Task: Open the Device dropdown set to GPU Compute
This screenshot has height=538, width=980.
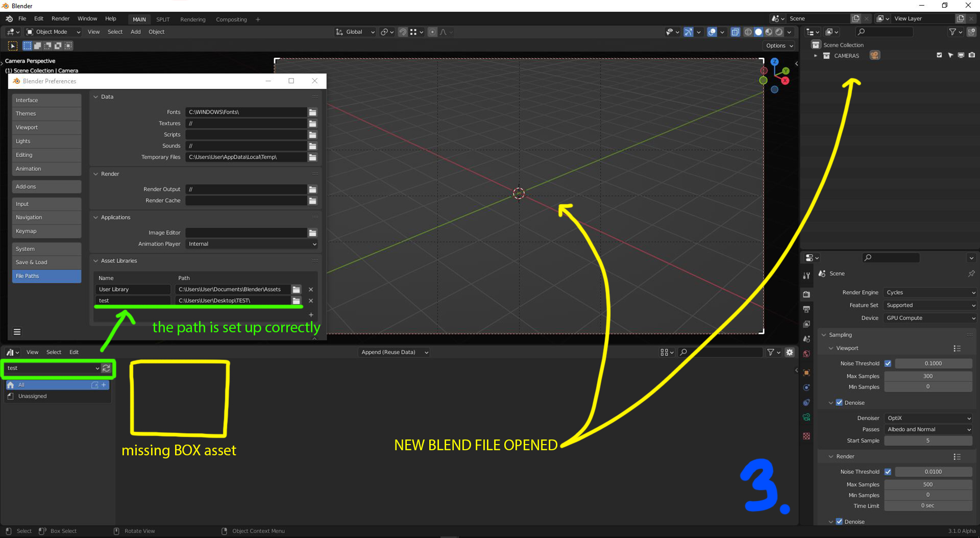Action: (x=930, y=318)
